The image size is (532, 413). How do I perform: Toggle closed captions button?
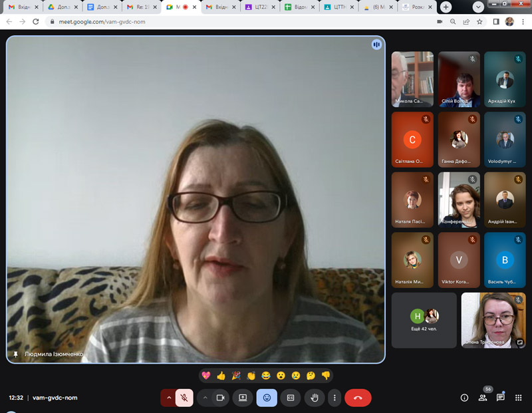[x=290, y=398]
